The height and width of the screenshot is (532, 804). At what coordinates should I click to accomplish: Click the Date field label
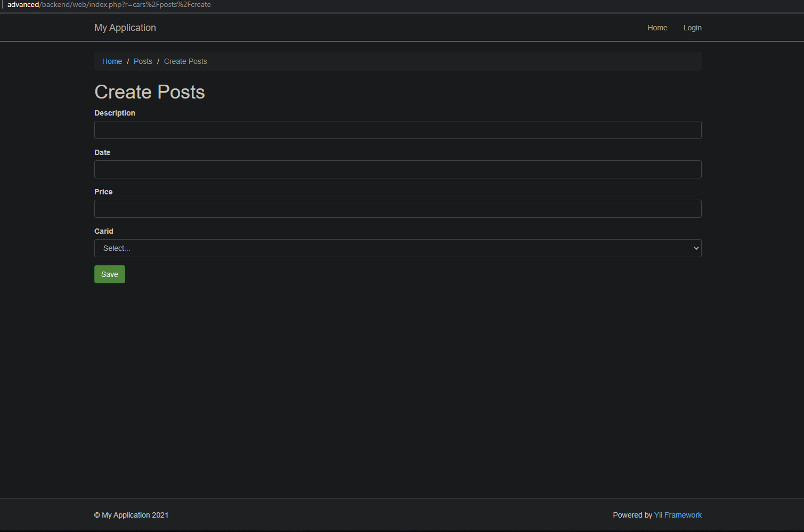(x=102, y=152)
